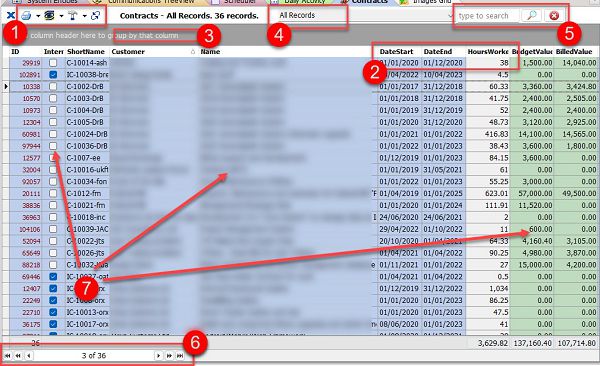Click the view eye icon in toolbar
The image size is (600, 366).
(x=49, y=16)
